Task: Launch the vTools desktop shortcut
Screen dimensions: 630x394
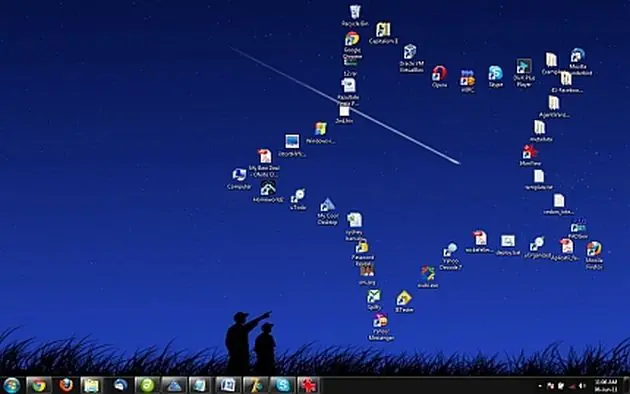Action: 298,197
